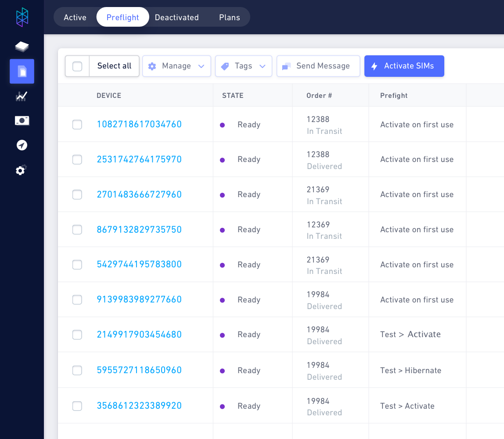Click the gear icon in Manage button
Image resolution: width=504 pixels, height=439 pixels.
tap(152, 66)
